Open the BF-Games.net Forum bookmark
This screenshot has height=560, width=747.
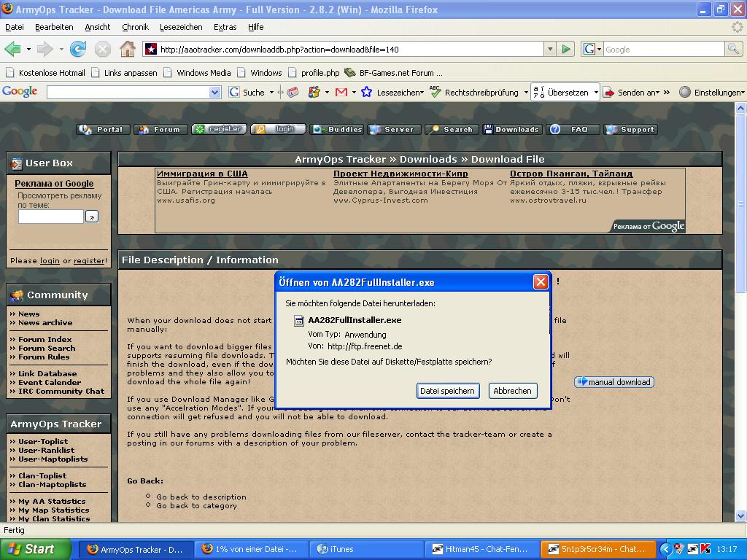(394, 73)
